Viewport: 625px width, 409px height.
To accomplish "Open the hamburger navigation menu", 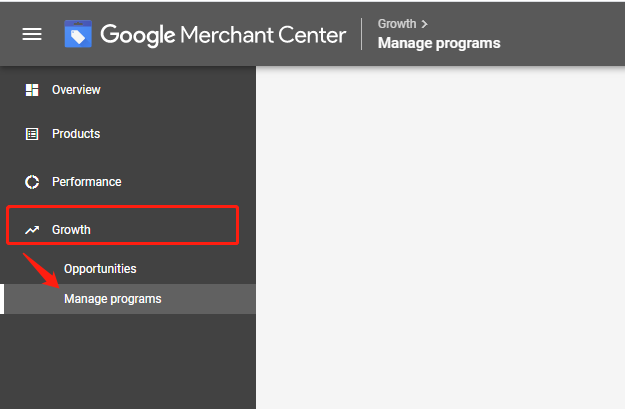I will [32, 34].
